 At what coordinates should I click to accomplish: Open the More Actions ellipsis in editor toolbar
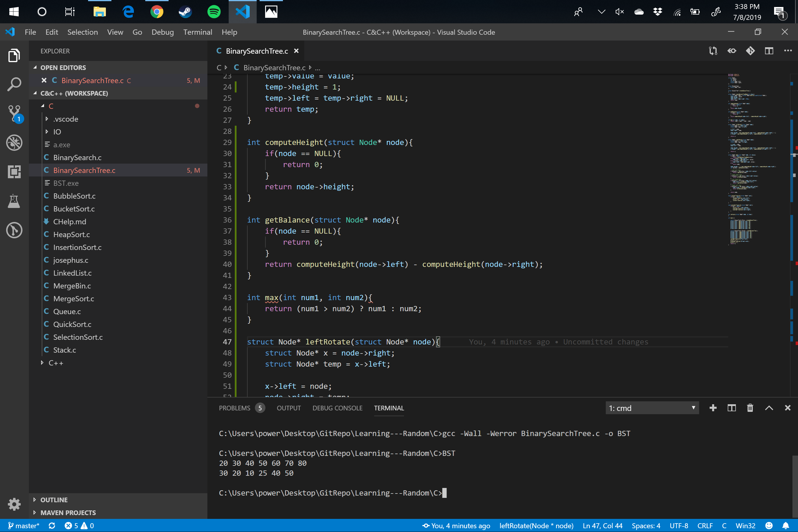click(787, 50)
